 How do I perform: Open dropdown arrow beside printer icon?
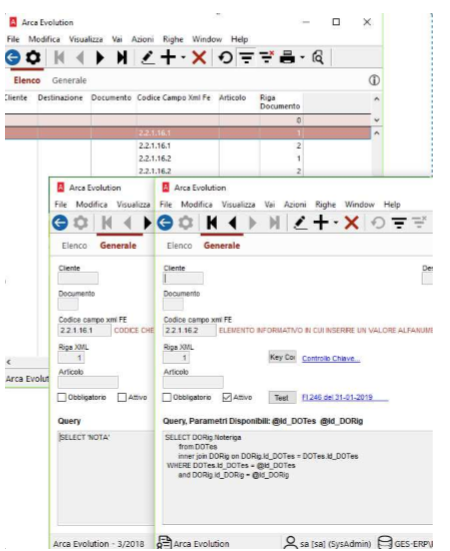point(302,57)
